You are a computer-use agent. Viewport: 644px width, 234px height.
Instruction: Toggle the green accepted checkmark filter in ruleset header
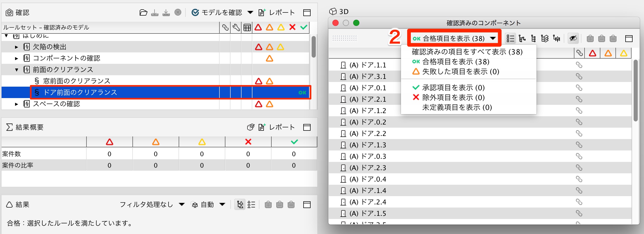(304, 27)
